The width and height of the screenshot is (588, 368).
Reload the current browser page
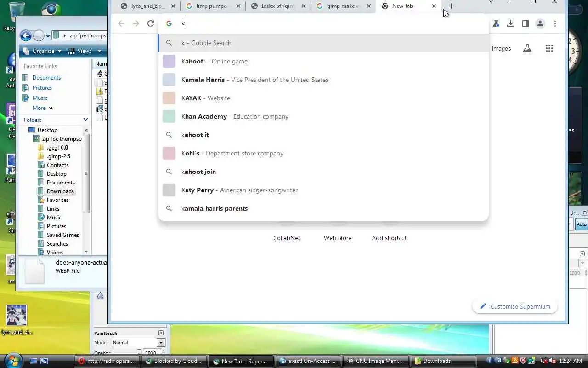[150, 23]
